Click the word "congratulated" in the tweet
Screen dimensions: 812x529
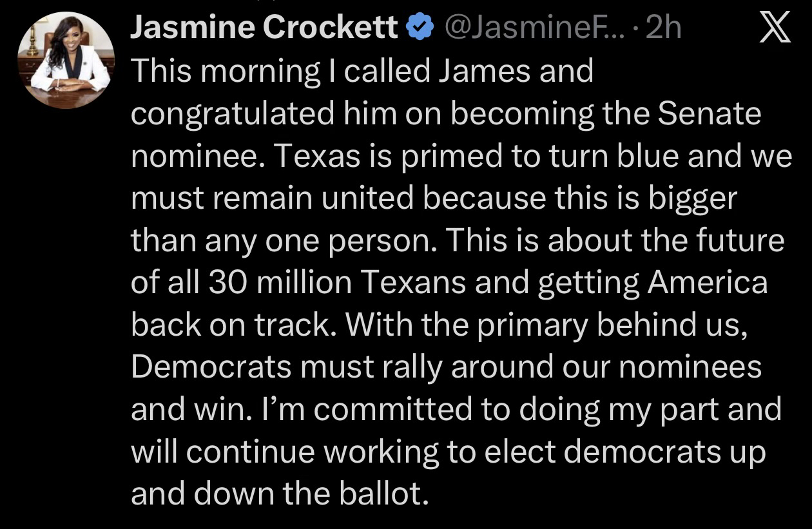pyautogui.click(x=233, y=113)
